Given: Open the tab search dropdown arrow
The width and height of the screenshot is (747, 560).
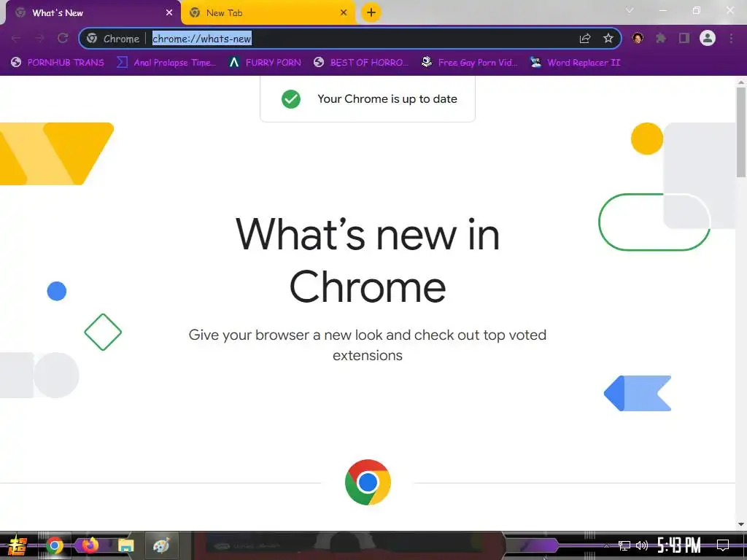Looking at the screenshot, I should tap(630, 10).
